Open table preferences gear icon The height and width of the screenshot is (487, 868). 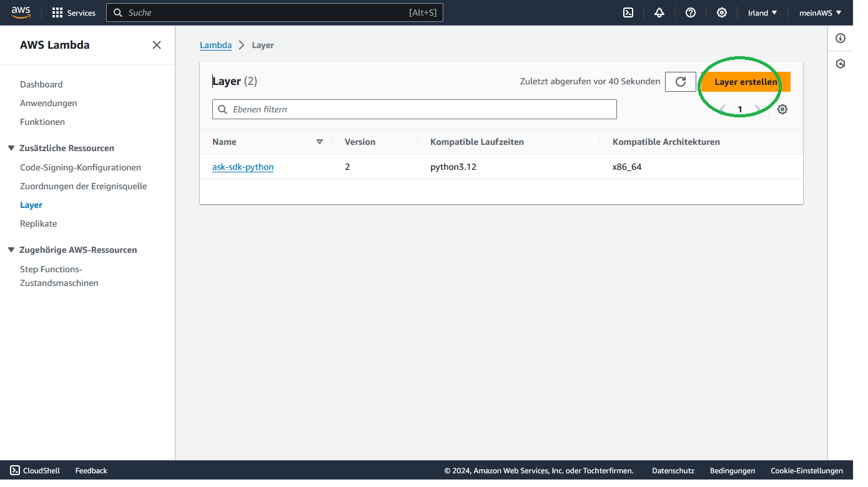[x=782, y=109]
